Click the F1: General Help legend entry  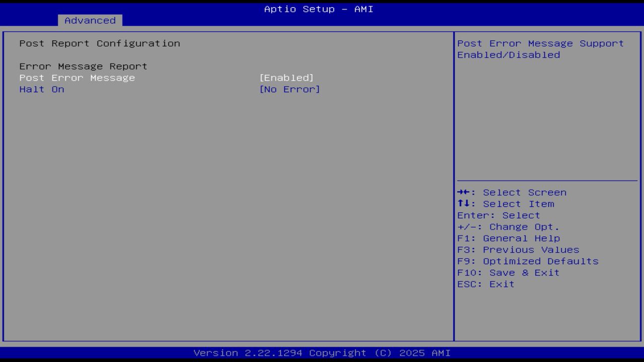pyautogui.click(x=509, y=238)
